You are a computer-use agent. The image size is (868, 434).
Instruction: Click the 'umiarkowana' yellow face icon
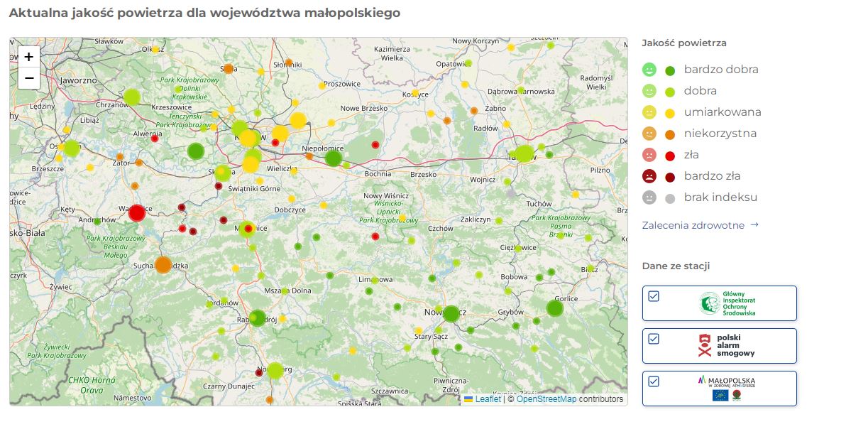[649, 112]
